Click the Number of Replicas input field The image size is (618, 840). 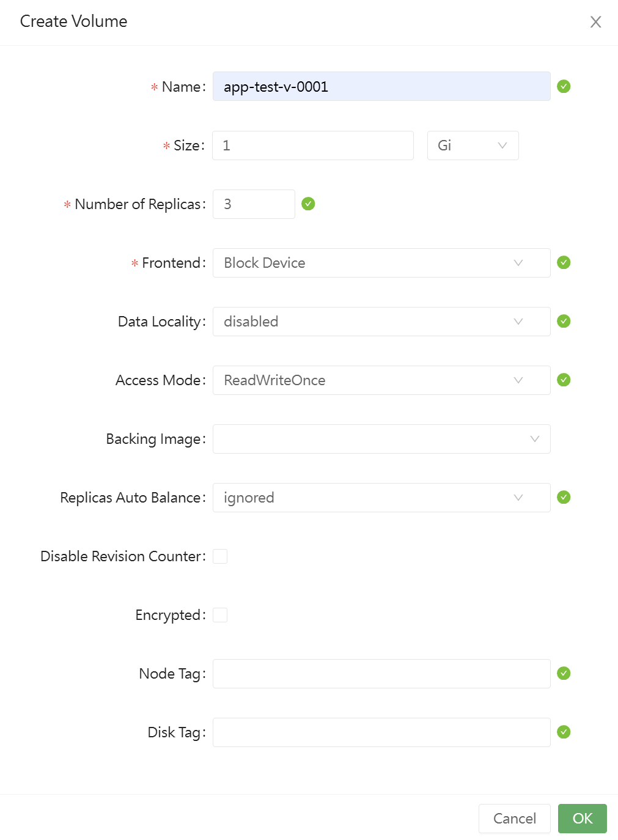254,204
